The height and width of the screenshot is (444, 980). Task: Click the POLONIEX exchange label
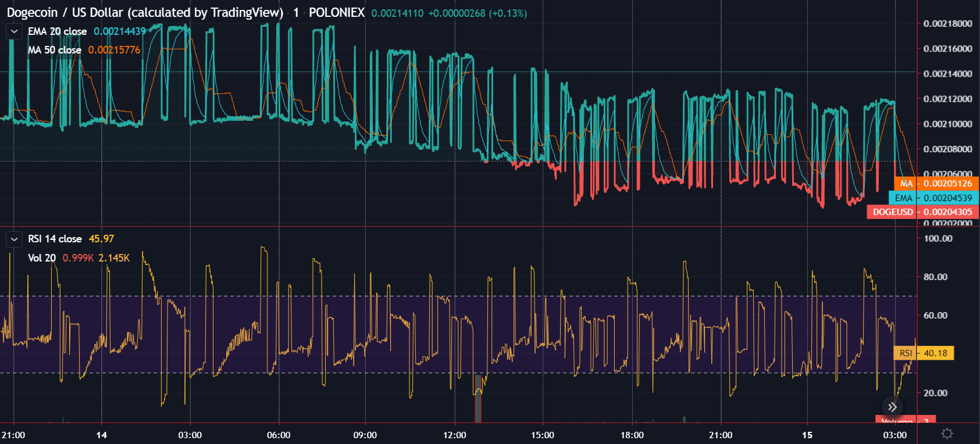click(337, 13)
